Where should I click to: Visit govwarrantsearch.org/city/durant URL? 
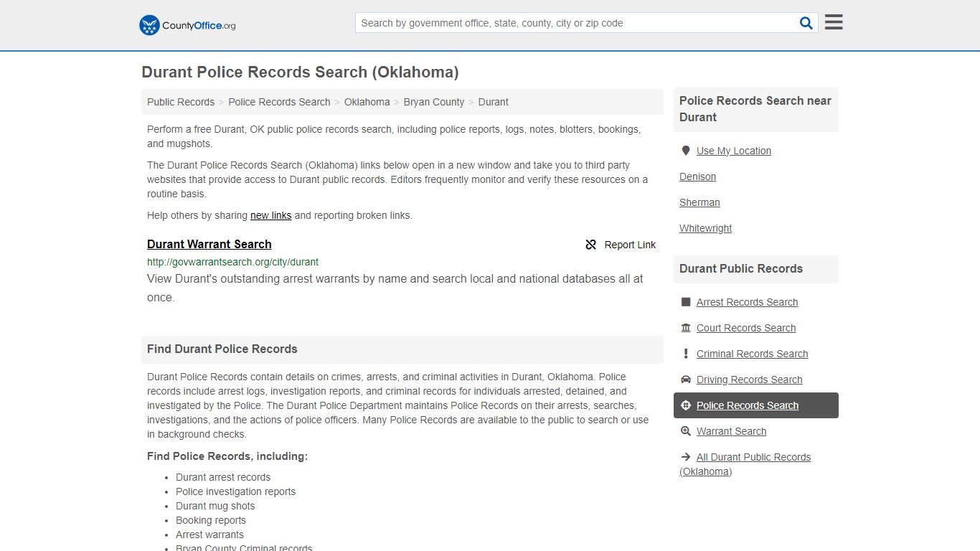pyautogui.click(x=232, y=262)
